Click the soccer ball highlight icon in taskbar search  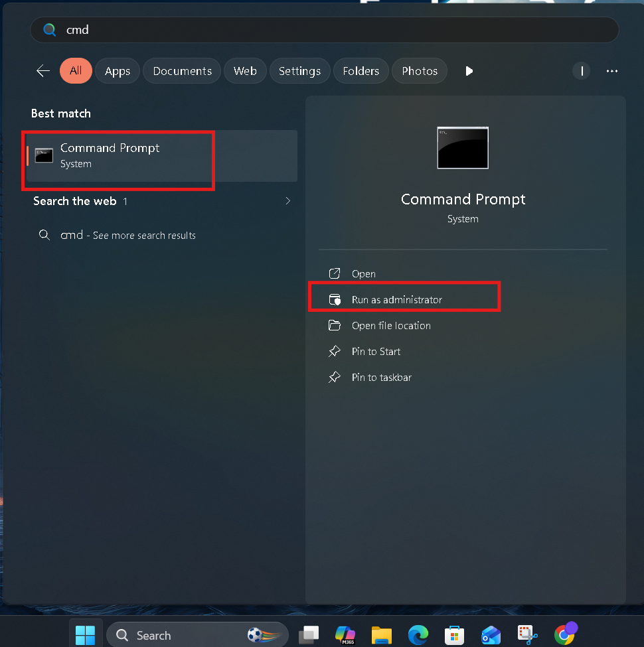pyautogui.click(x=264, y=635)
